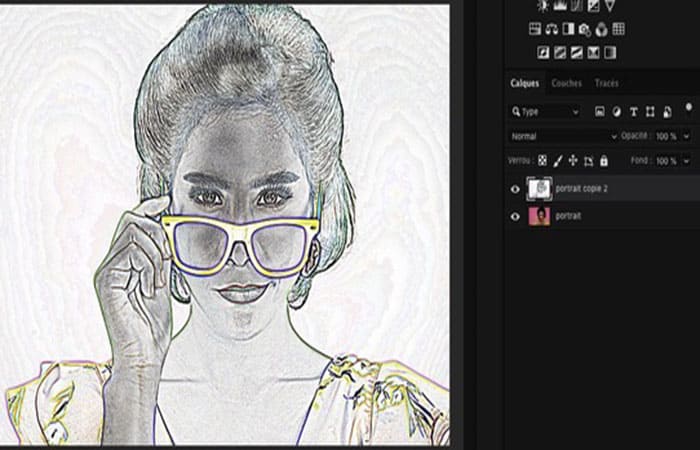
Task: Filter layers by smart objects
Action: 667,112
